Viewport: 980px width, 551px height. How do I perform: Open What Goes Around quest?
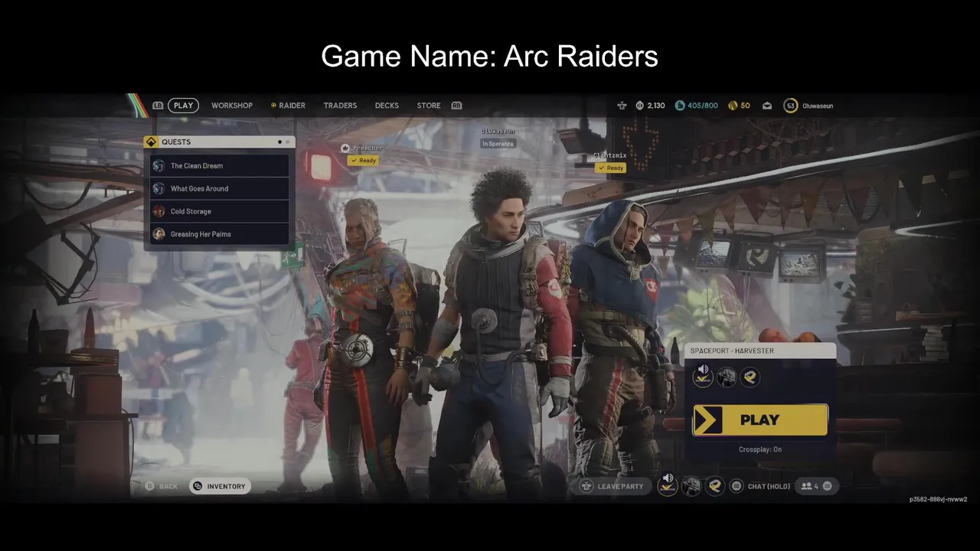coord(220,188)
